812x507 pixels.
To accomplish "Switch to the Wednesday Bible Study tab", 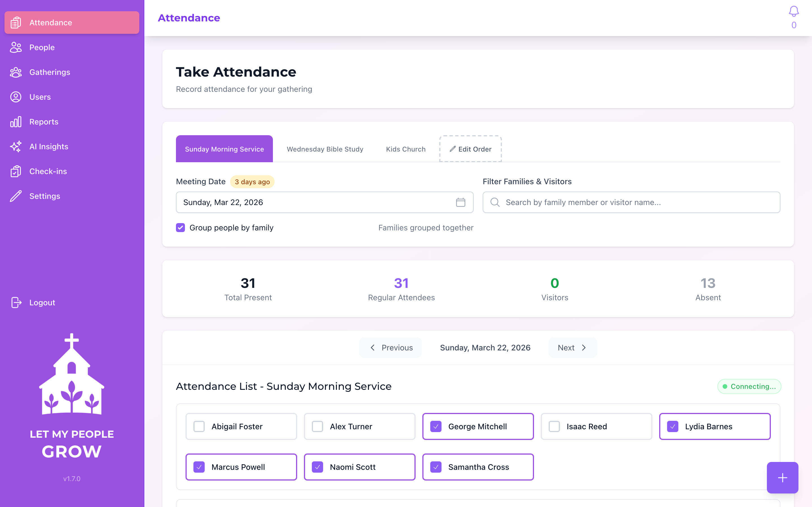I will [x=325, y=149].
